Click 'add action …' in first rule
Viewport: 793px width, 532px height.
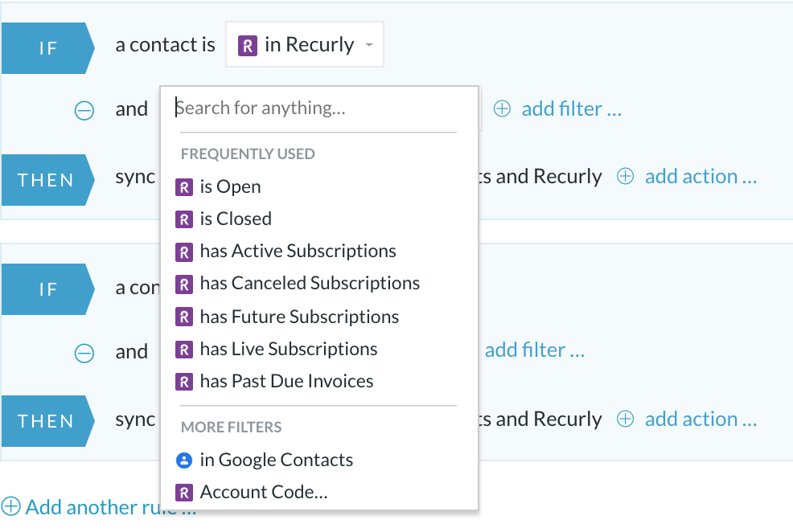pyautogui.click(x=701, y=176)
